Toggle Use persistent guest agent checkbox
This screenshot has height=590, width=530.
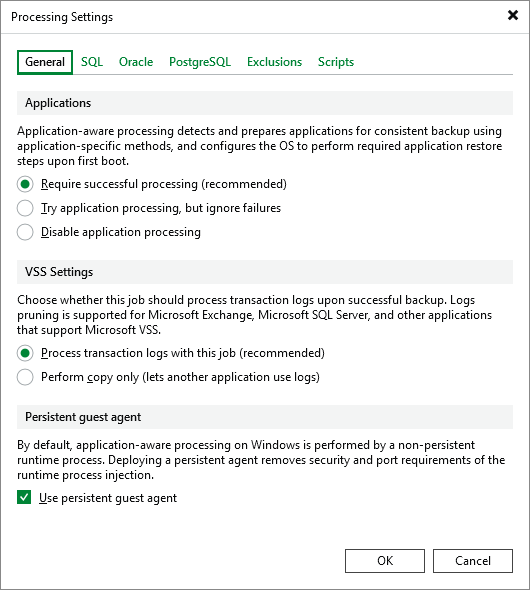[24, 497]
